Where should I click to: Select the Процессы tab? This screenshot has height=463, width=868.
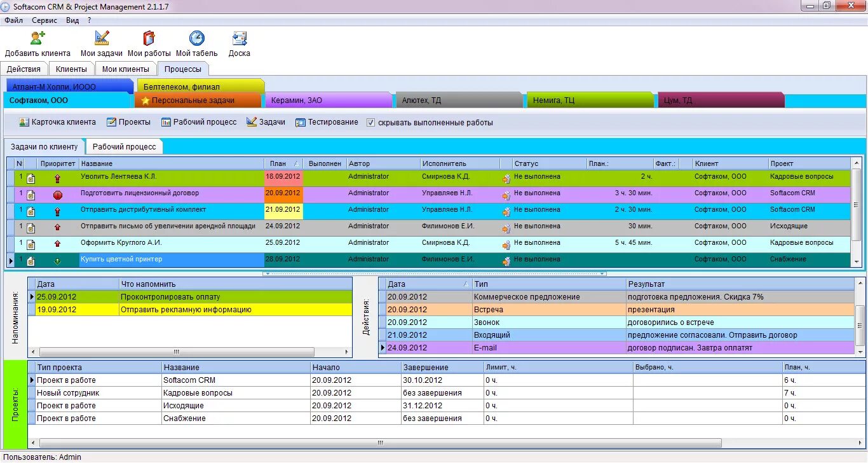(x=183, y=69)
